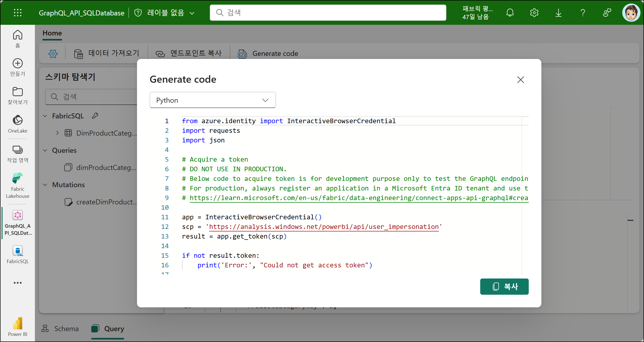
Task: Click the print 'Could not get access token' line
Action: pyautogui.click(x=285, y=265)
